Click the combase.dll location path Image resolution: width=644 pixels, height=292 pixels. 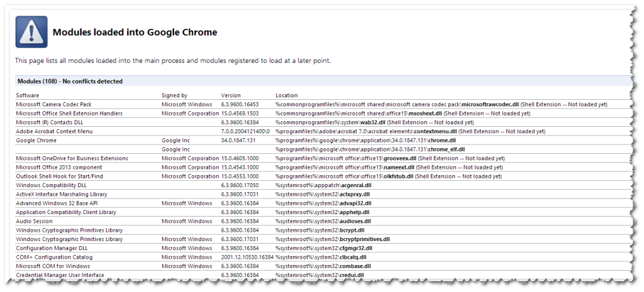(323, 266)
